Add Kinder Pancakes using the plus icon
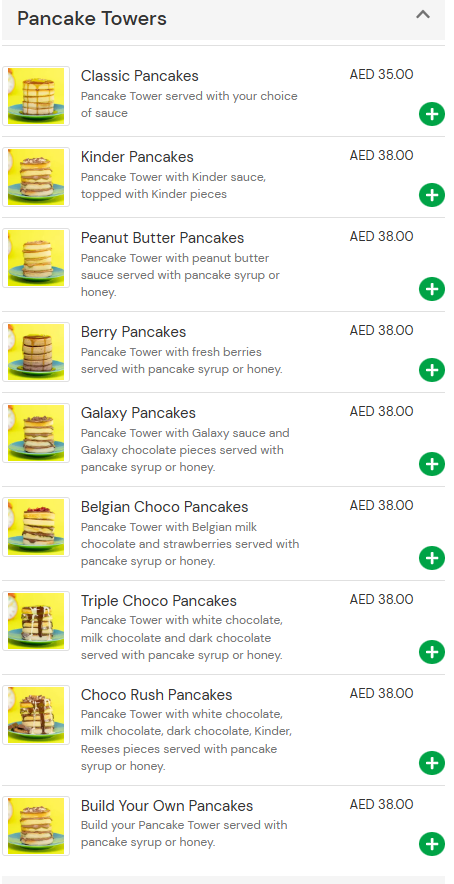 tap(431, 196)
